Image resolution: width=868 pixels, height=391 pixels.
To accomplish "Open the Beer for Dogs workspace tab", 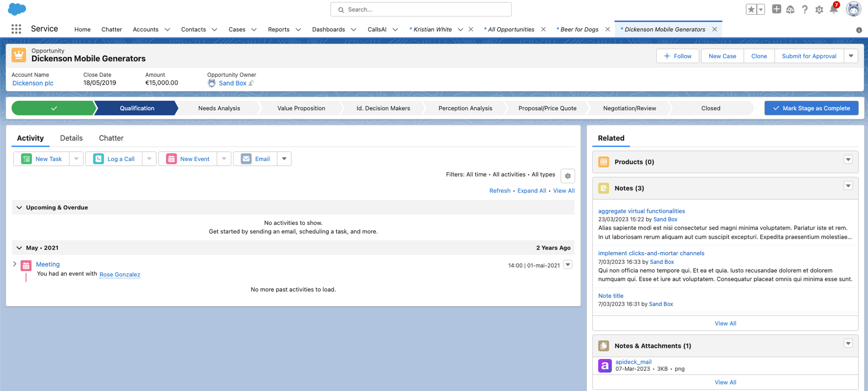I will pos(579,30).
